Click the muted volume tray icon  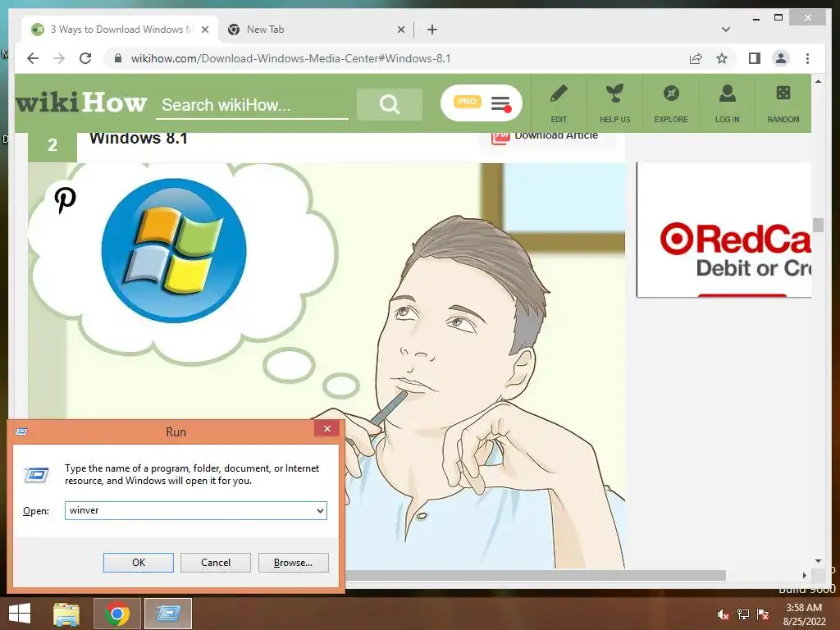[724, 614]
